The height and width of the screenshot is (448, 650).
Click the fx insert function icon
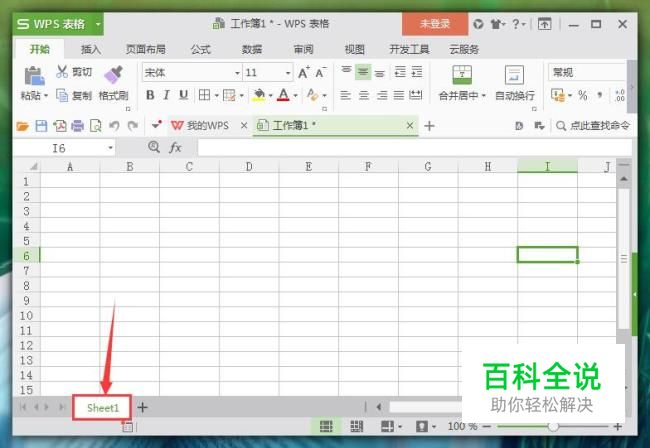tap(175, 148)
